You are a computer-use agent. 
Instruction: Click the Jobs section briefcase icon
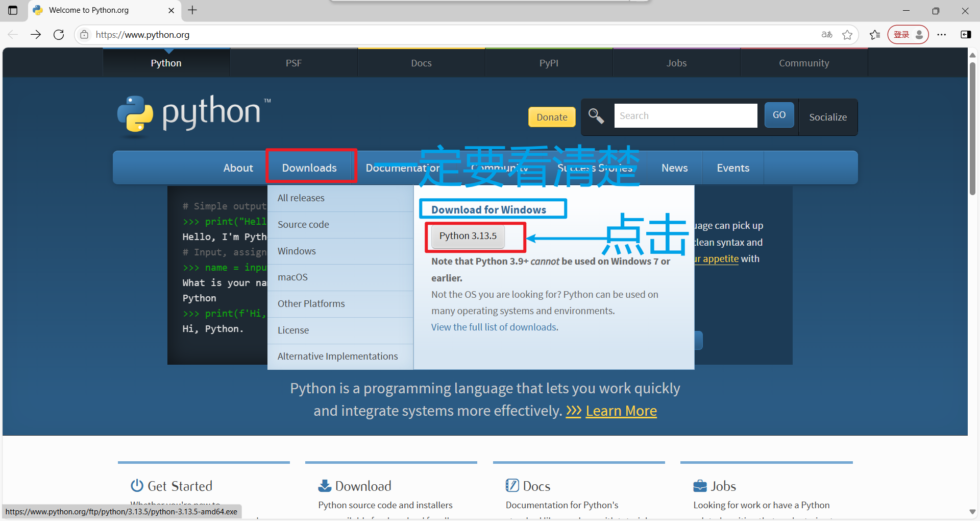700,486
